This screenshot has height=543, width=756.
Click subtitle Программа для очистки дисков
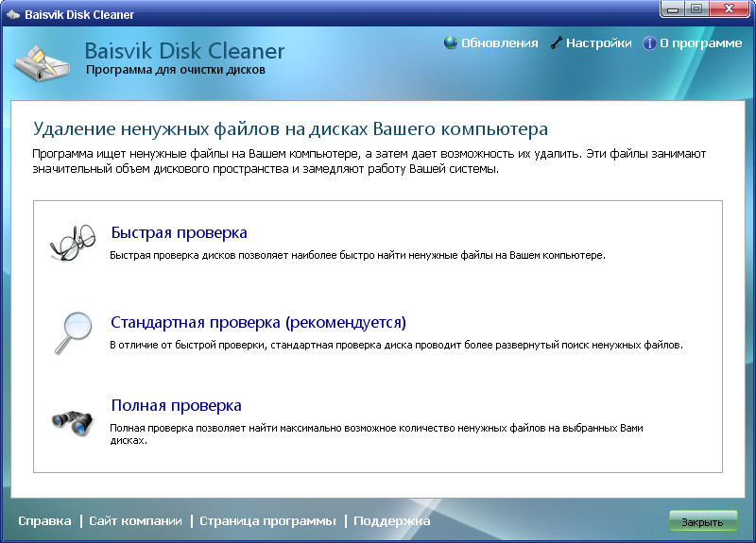176,70
